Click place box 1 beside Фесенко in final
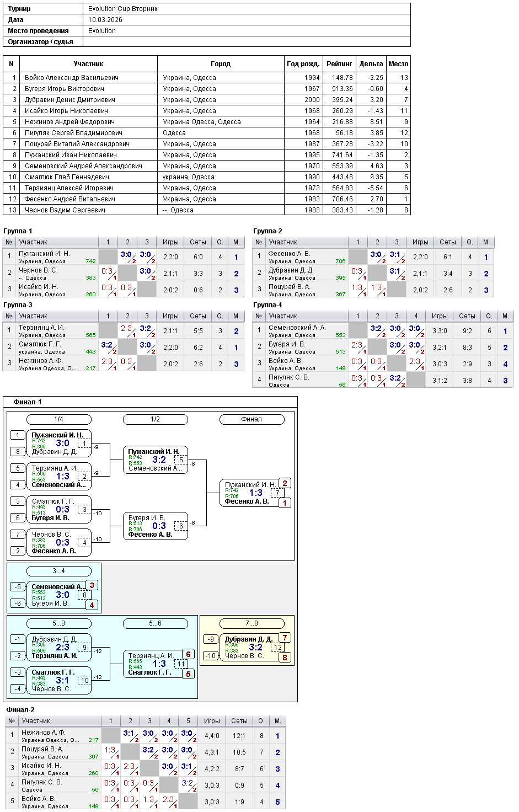 [285, 503]
